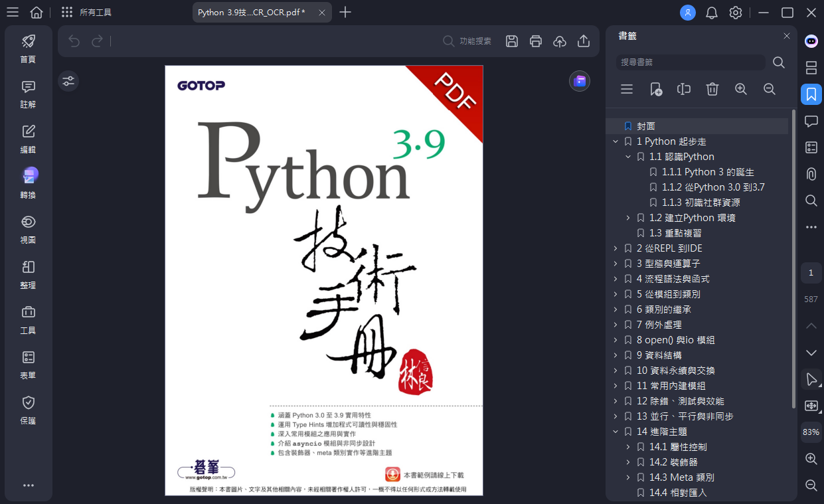
Task: Click the 83% zoom level control
Action: point(811,432)
